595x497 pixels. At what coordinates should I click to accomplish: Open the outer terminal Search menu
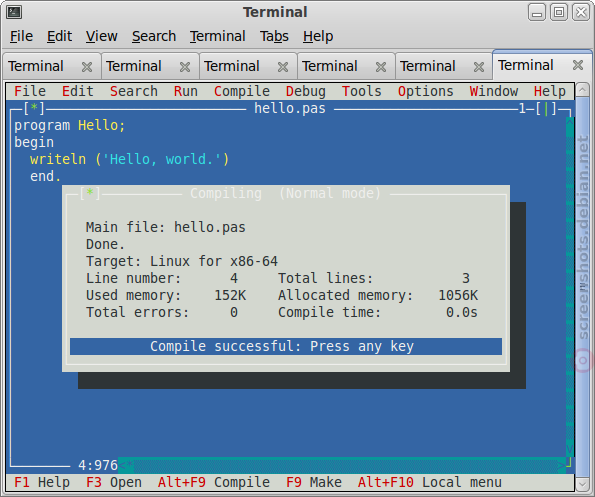tap(154, 36)
